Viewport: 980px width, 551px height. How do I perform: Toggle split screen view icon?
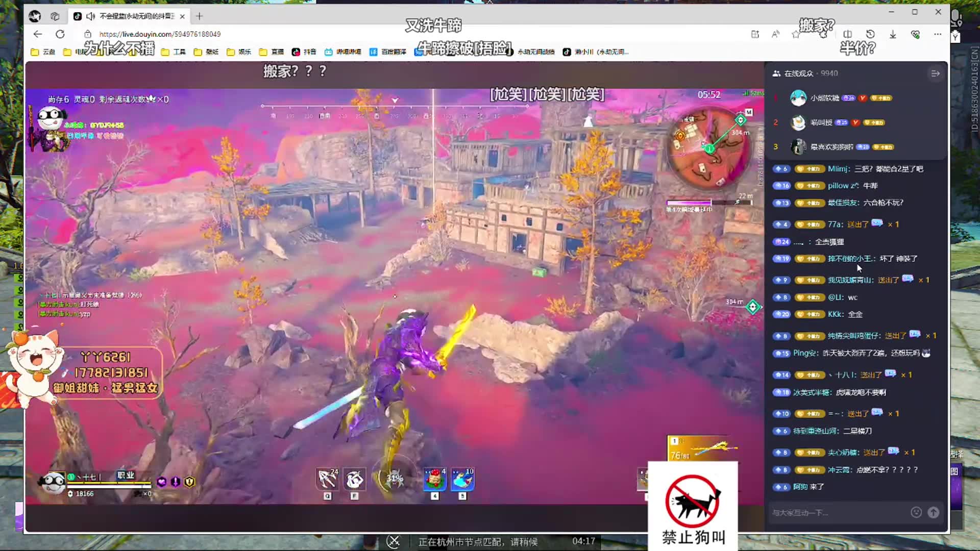click(848, 34)
